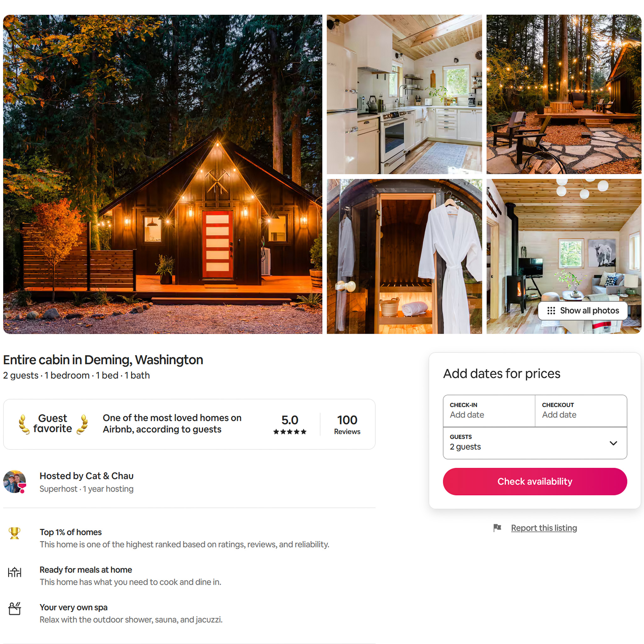
Task: Click the flag icon beside Report this listing
Action: pyautogui.click(x=497, y=528)
